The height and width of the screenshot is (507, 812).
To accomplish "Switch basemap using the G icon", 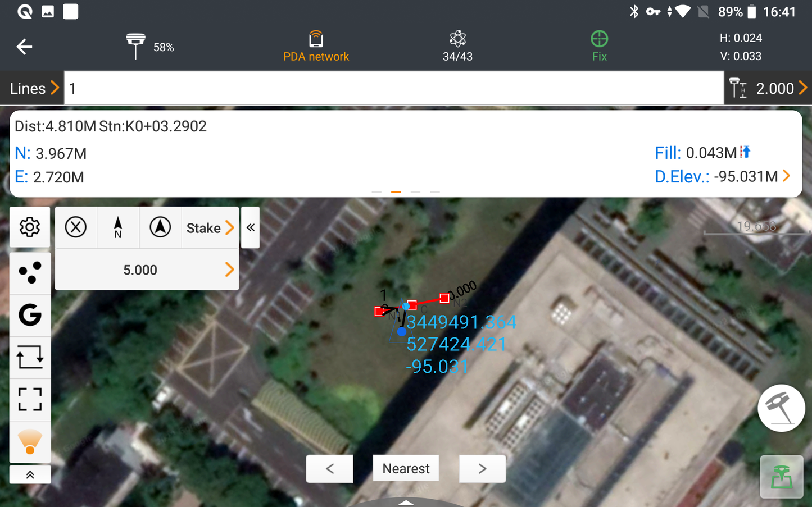I will pyautogui.click(x=30, y=315).
